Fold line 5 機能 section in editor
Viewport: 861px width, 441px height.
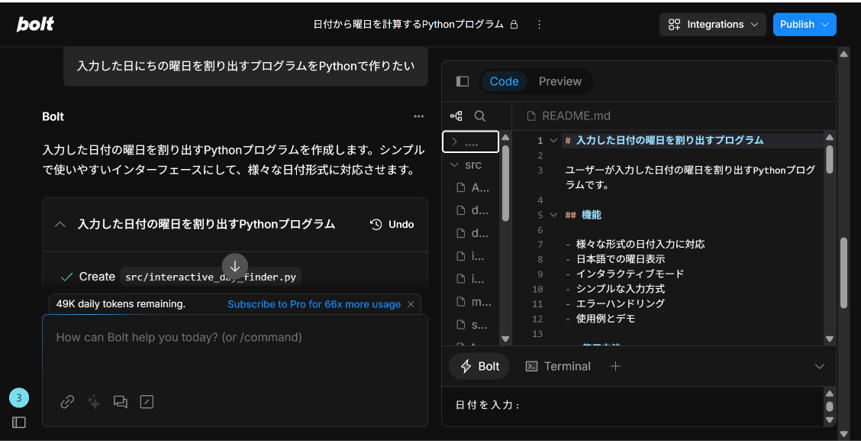[x=553, y=215]
